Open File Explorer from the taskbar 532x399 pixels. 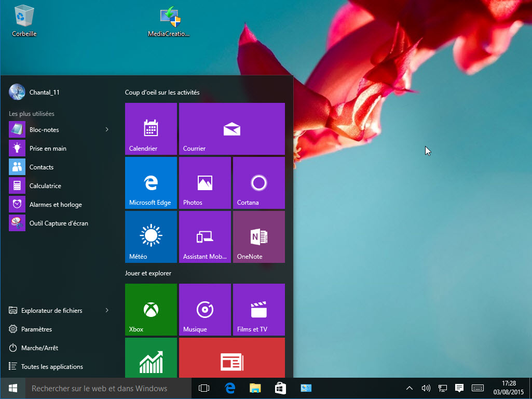point(255,388)
